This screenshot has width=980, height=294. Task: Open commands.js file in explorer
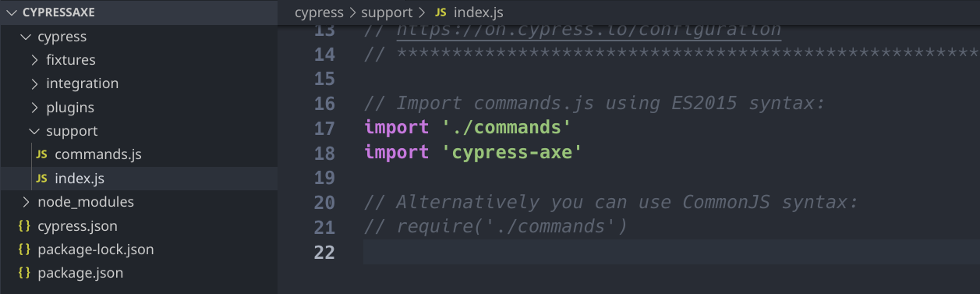(x=98, y=154)
